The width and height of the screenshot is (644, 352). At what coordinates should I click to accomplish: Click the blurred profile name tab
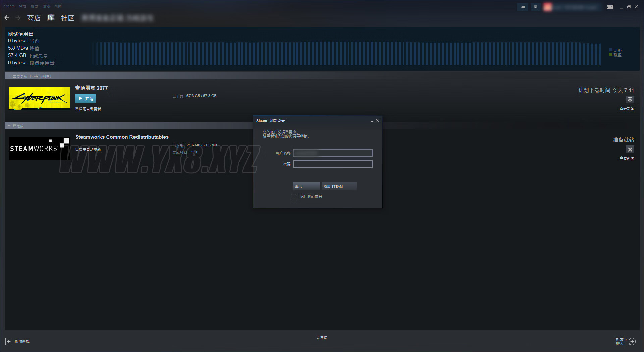[117, 18]
